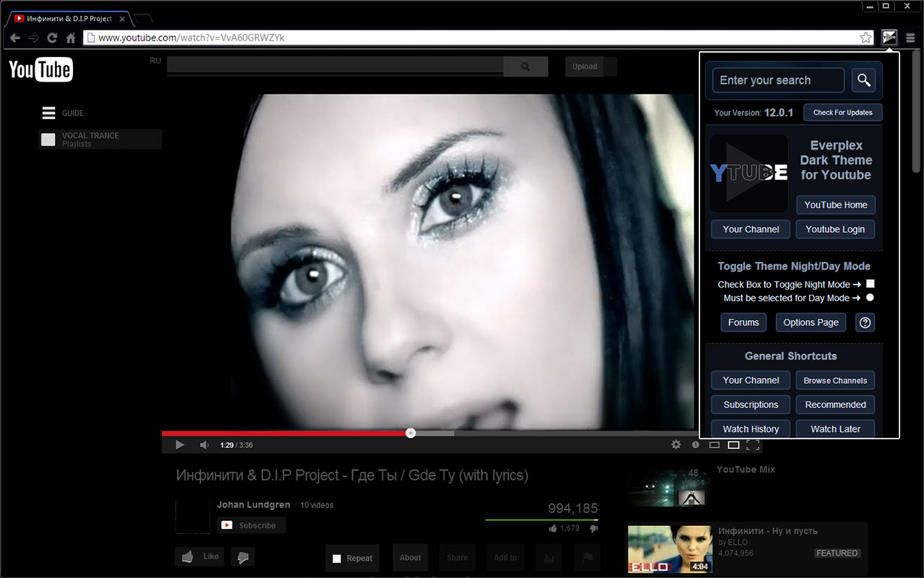The width and height of the screenshot is (924, 578).
Task: Open the Recommended shortcut
Action: [x=836, y=405]
